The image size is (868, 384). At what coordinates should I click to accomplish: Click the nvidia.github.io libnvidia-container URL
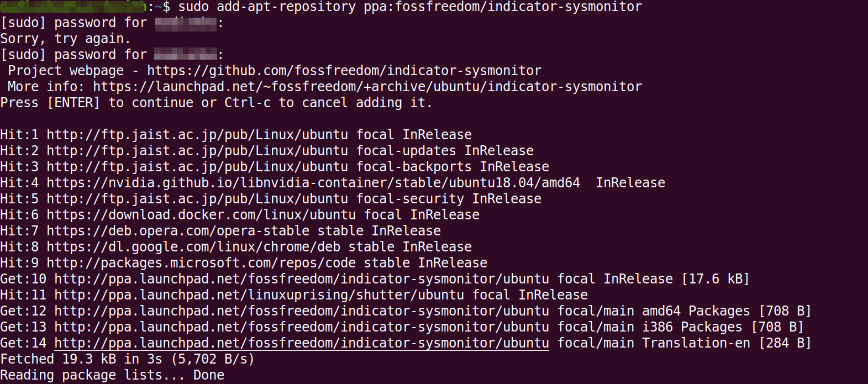click(x=313, y=183)
